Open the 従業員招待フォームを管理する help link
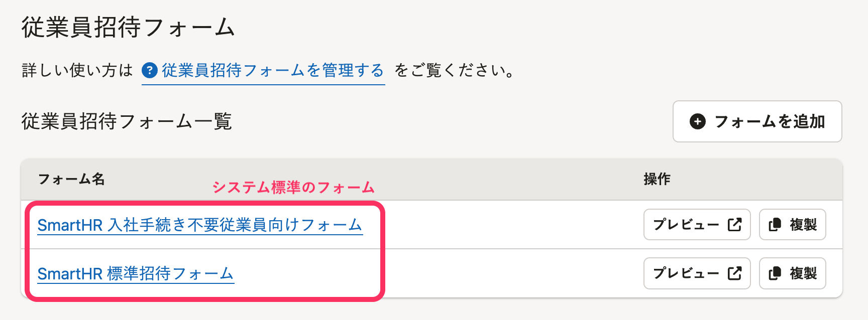This screenshot has height=320, width=868. tap(272, 70)
